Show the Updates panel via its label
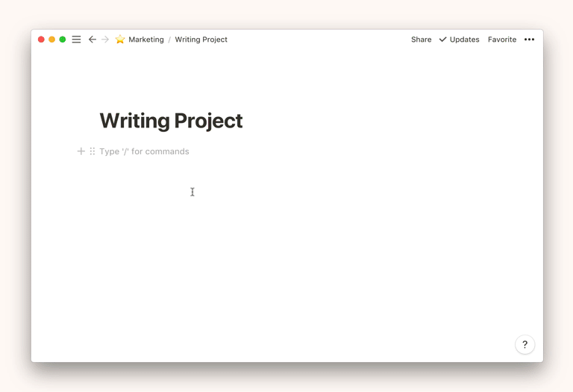 pyautogui.click(x=464, y=39)
